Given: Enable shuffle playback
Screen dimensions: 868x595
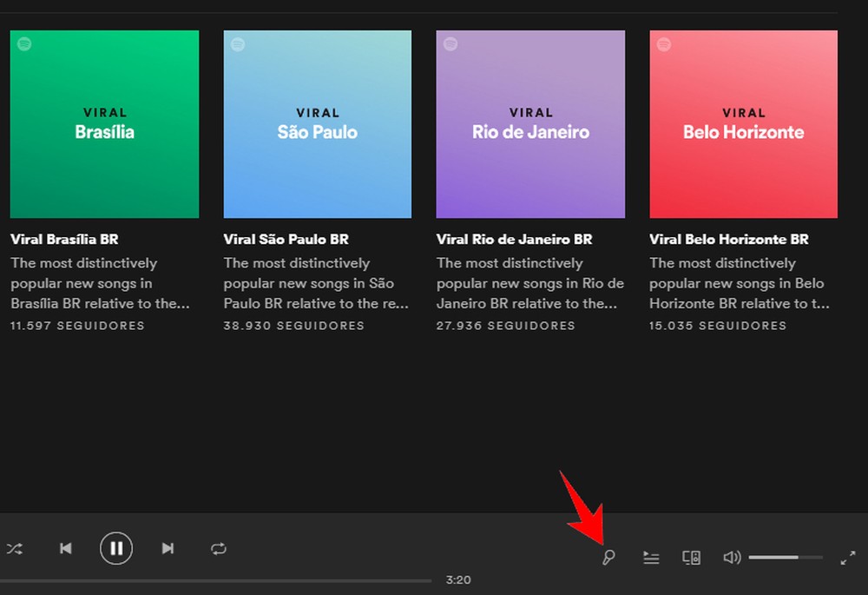Looking at the screenshot, I should pos(14,548).
